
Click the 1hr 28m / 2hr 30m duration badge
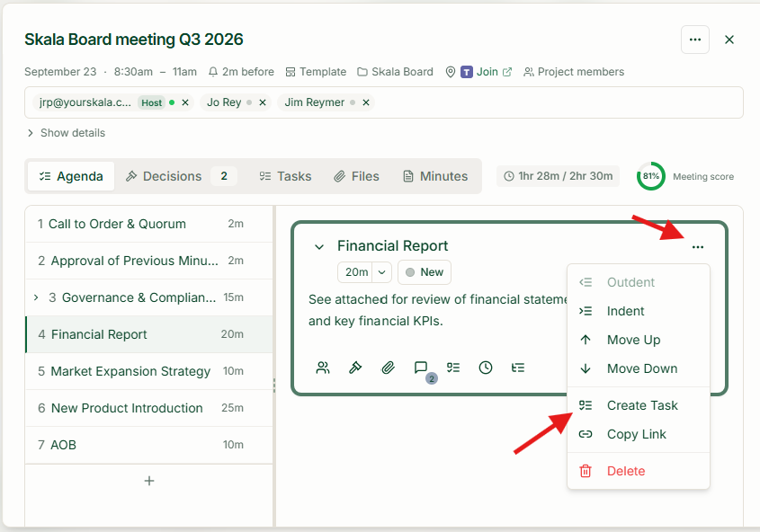558,176
